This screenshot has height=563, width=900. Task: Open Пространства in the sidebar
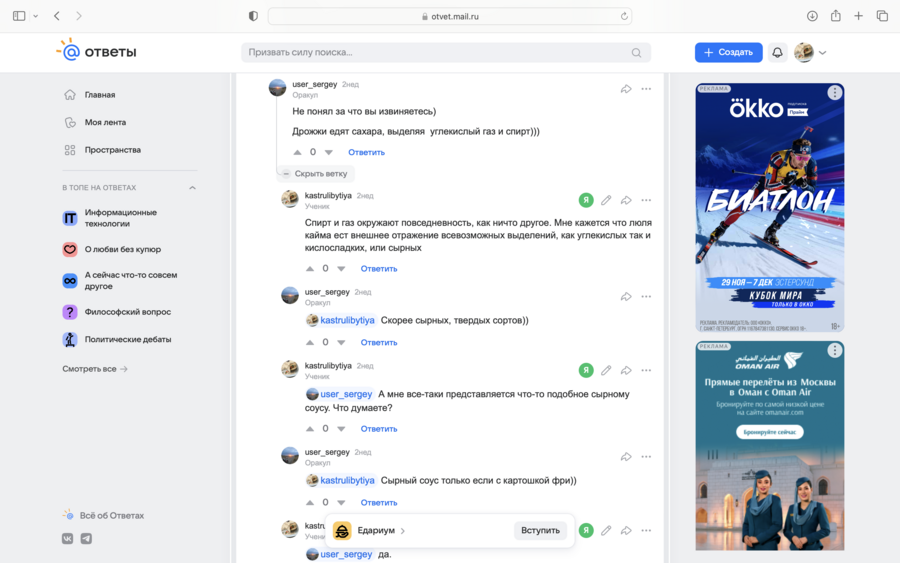(x=112, y=150)
